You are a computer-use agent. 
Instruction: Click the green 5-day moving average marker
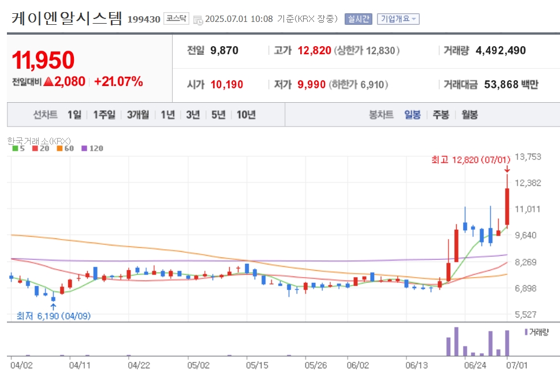15,148
